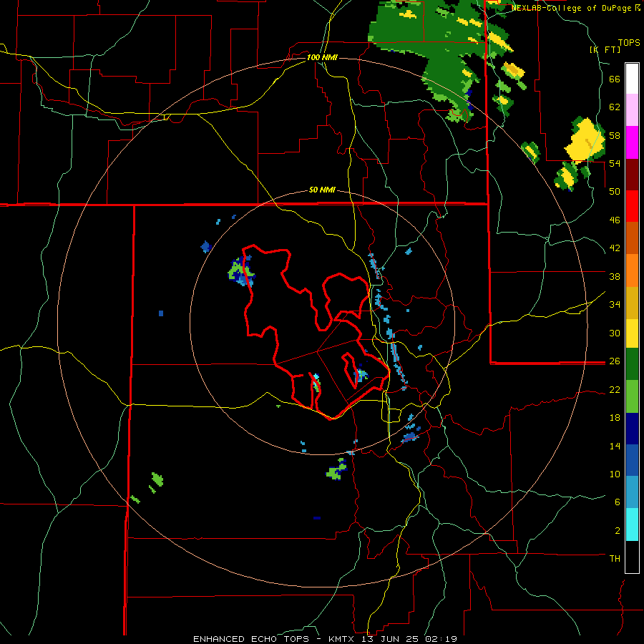Click the legend value "42"
Viewport: 644px width, 644px height.
pos(615,248)
